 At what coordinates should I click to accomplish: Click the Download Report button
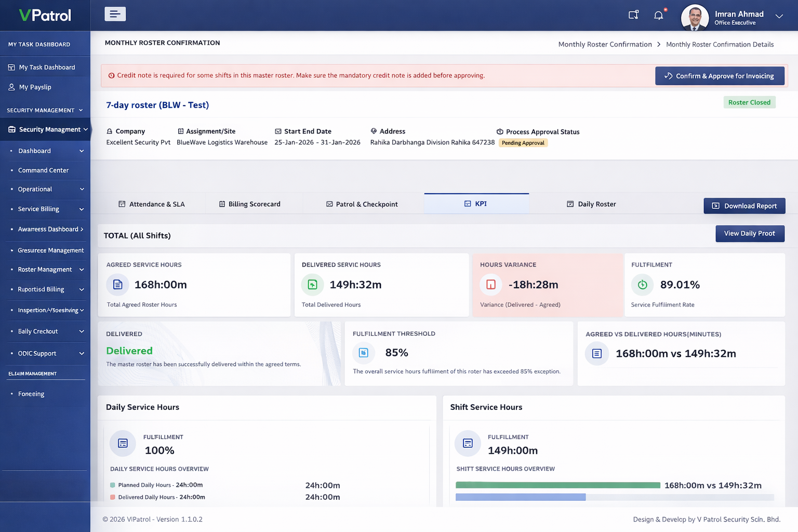point(744,206)
